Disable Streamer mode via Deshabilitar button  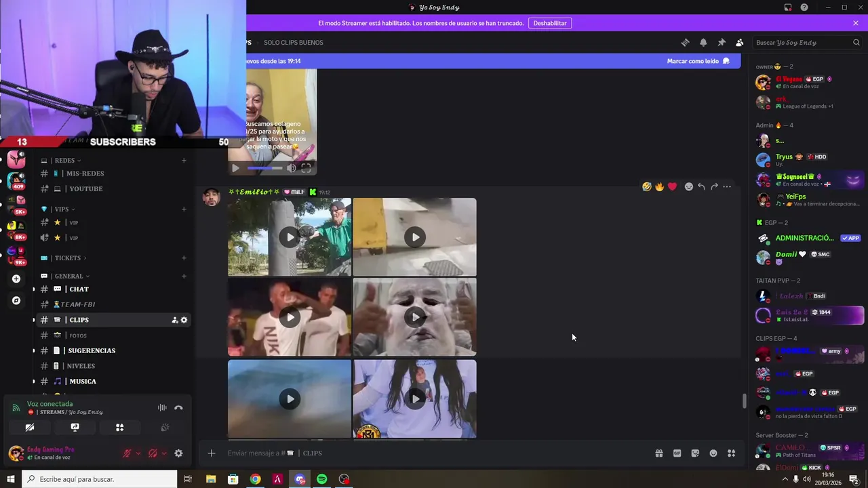click(x=550, y=23)
